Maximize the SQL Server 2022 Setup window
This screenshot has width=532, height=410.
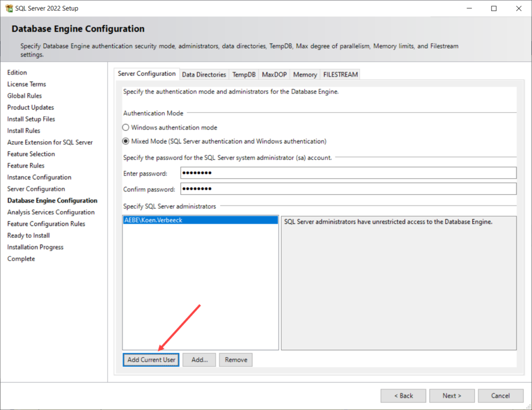click(494, 8)
